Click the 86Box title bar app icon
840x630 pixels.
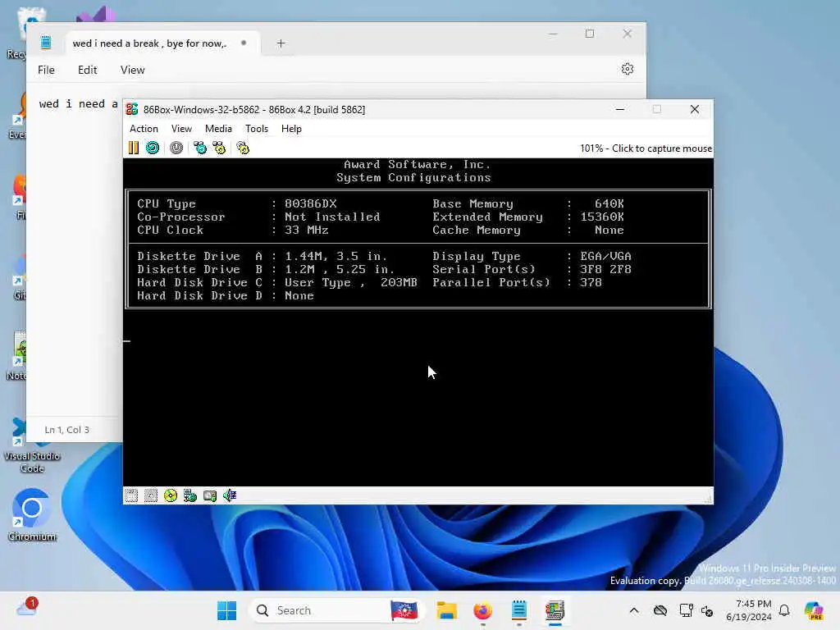pyautogui.click(x=132, y=109)
